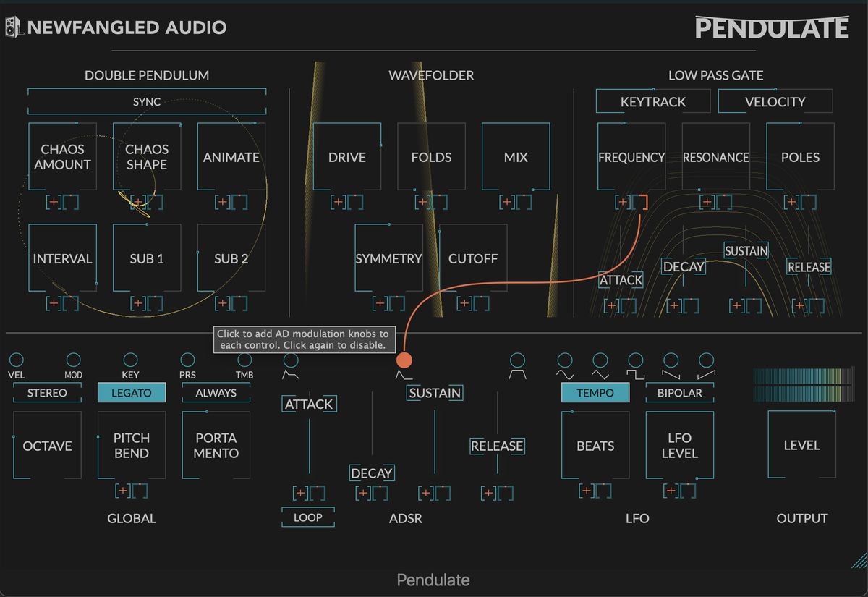This screenshot has height=597, width=868.
Task: Disable the LEGATO toggle
Action: click(132, 393)
